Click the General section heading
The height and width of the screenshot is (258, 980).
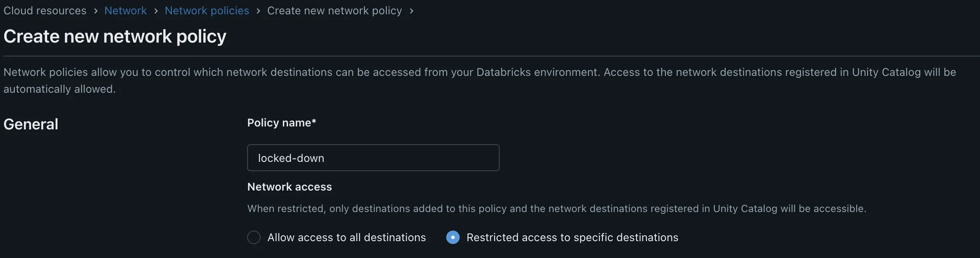coord(30,124)
